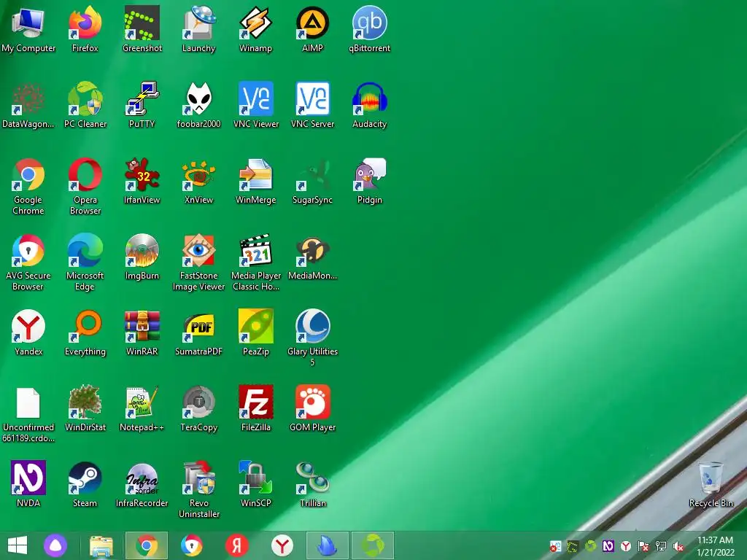Open the clock showing 11:37 AM

click(x=715, y=546)
